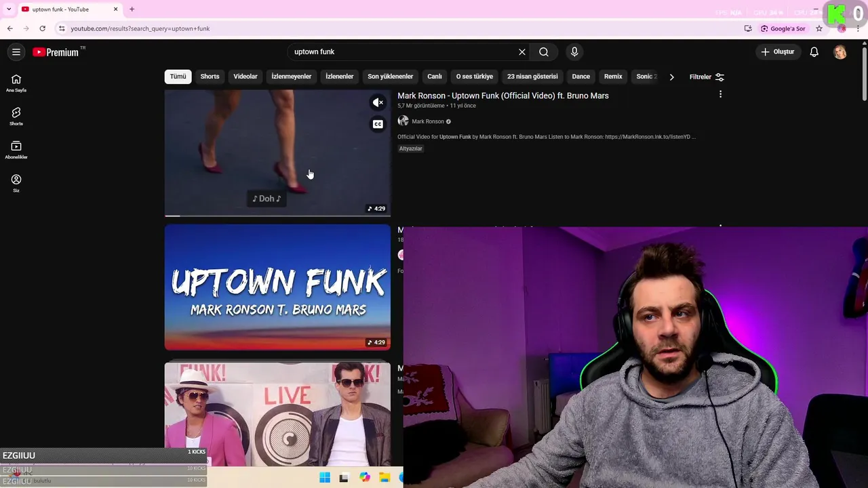The image size is (868, 488).
Task: Select the Videolar filter chip
Action: pyautogui.click(x=245, y=77)
